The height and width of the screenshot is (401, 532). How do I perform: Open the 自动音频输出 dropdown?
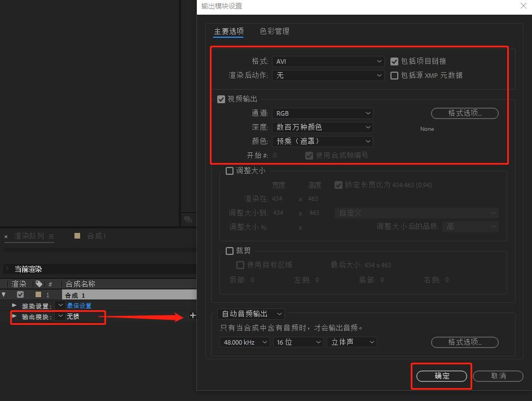251,315
